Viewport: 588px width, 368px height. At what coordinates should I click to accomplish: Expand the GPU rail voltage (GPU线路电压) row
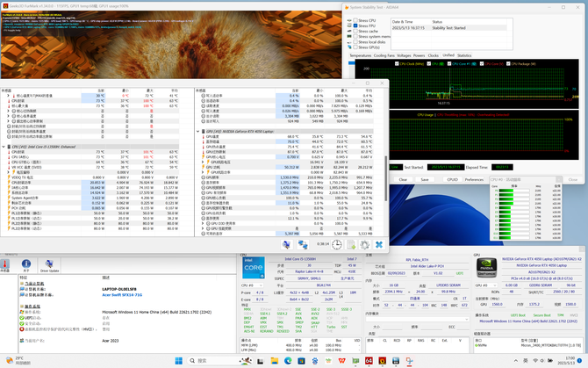pyautogui.click(x=203, y=162)
